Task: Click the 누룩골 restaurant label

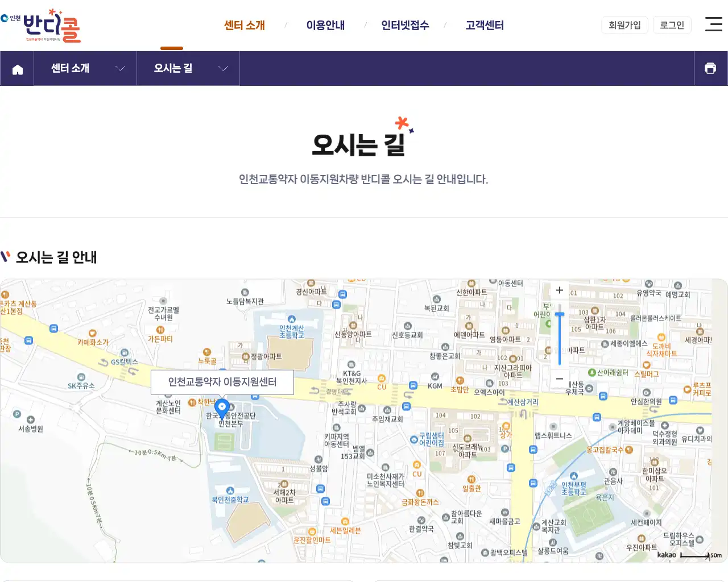Action: coord(207,361)
